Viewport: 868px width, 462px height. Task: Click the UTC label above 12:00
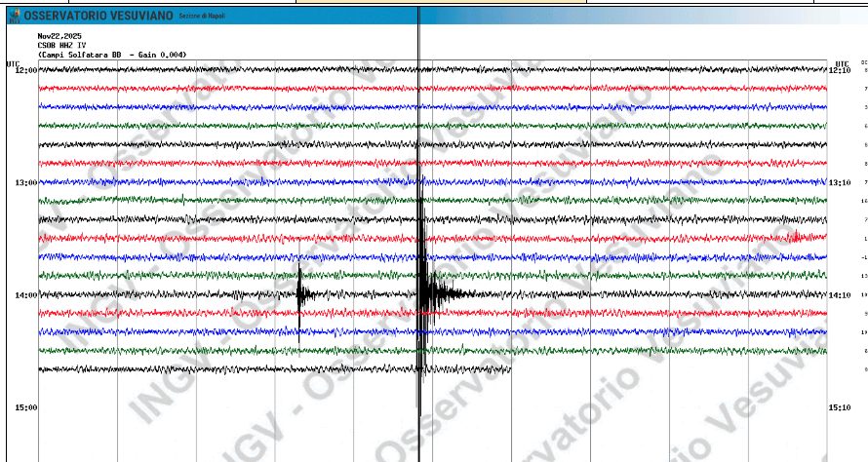pyautogui.click(x=13, y=64)
